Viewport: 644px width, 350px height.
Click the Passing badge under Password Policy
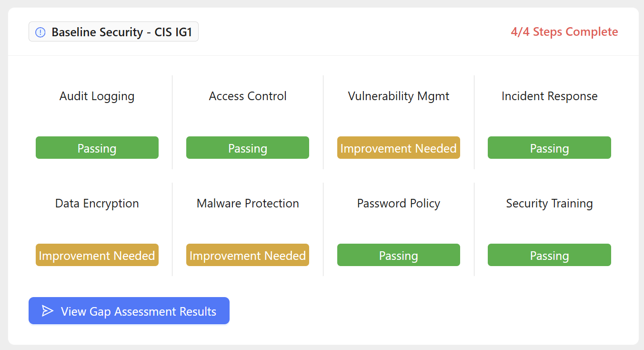point(398,255)
